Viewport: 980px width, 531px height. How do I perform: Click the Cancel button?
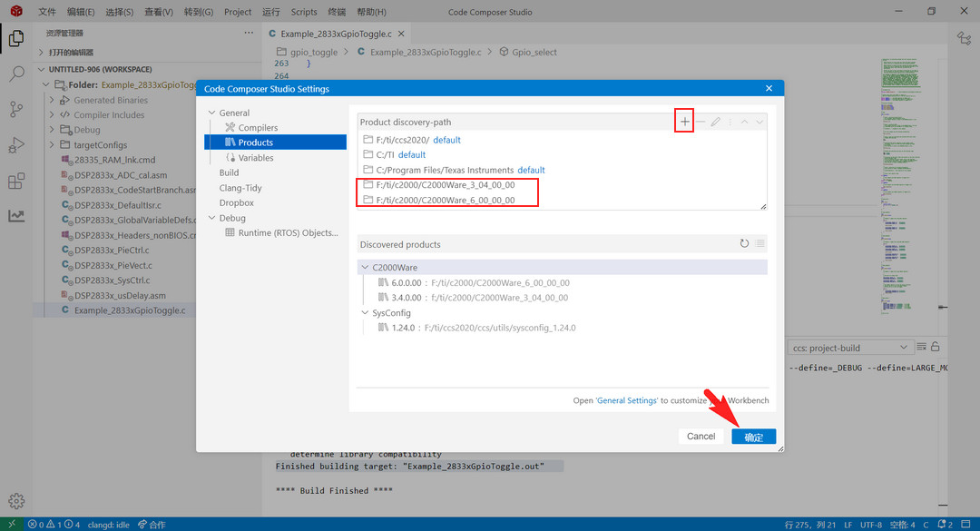point(701,437)
